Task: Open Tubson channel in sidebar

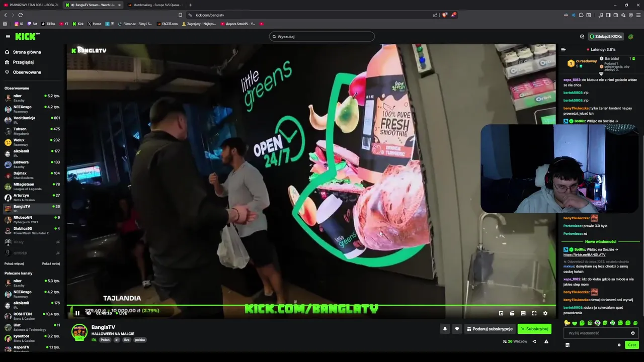Action: (32, 131)
